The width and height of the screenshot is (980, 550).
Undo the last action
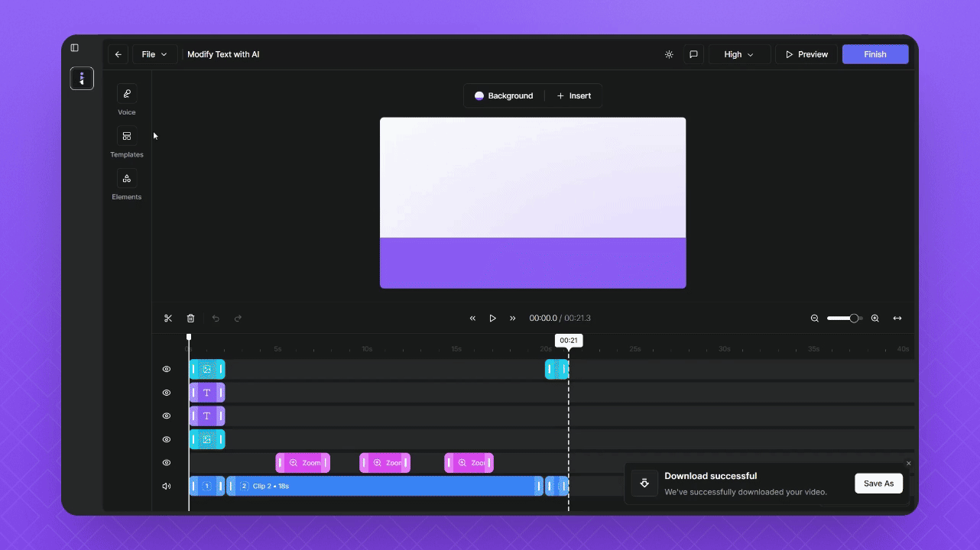click(216, 319)
